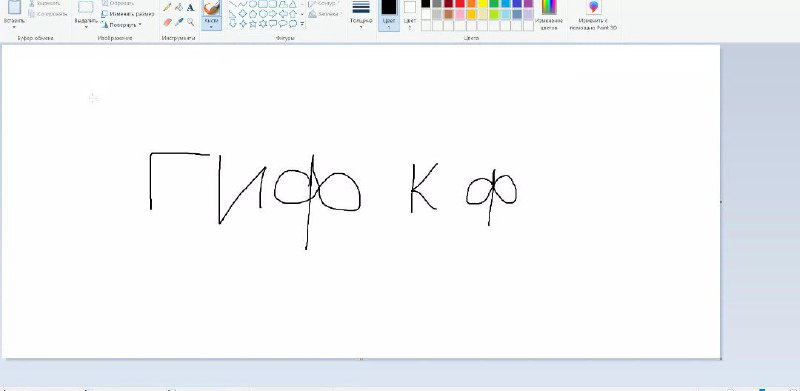Choose the five-point star shape

tap(253, 23)
